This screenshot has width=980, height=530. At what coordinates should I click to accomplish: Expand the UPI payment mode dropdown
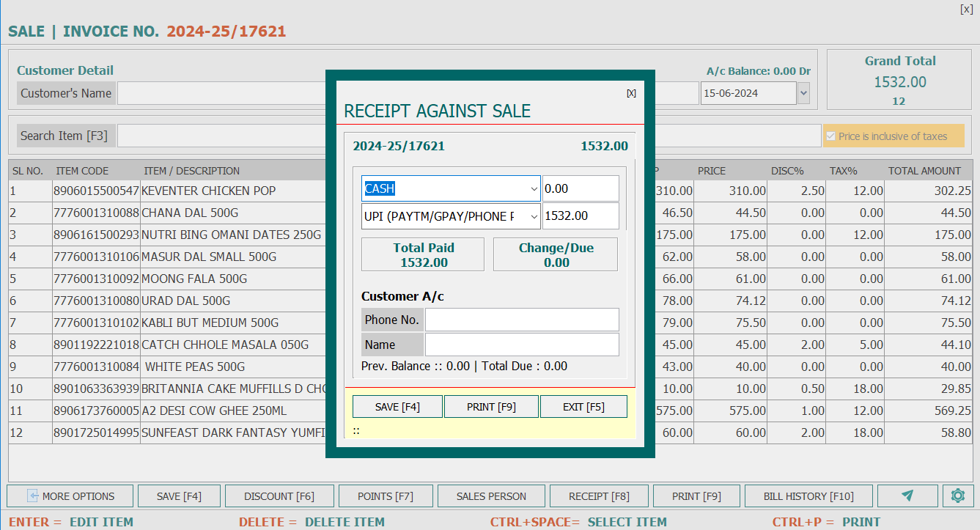(533, 216)
